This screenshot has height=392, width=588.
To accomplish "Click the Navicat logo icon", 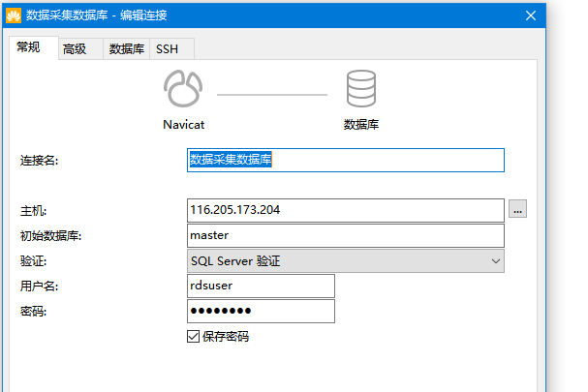I will [183, 88].
